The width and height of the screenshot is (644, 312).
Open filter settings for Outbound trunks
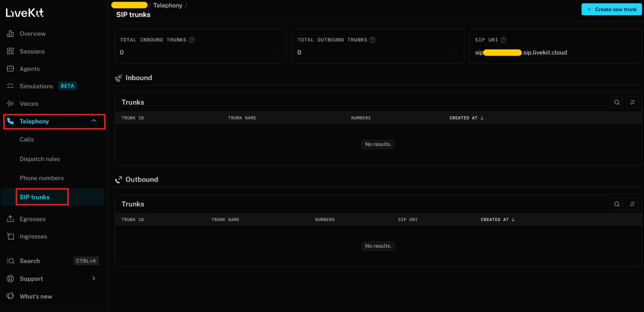tap(632, 204)
